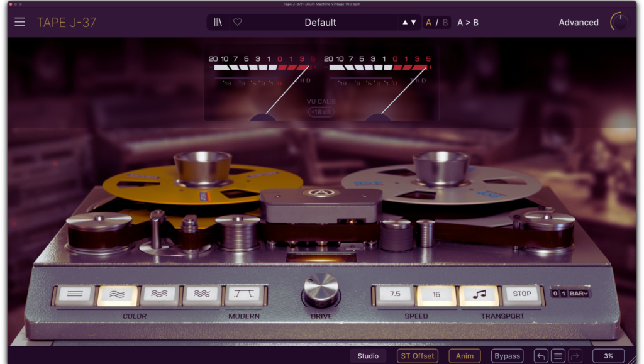Select next preset with down arrow

point(414,23)
